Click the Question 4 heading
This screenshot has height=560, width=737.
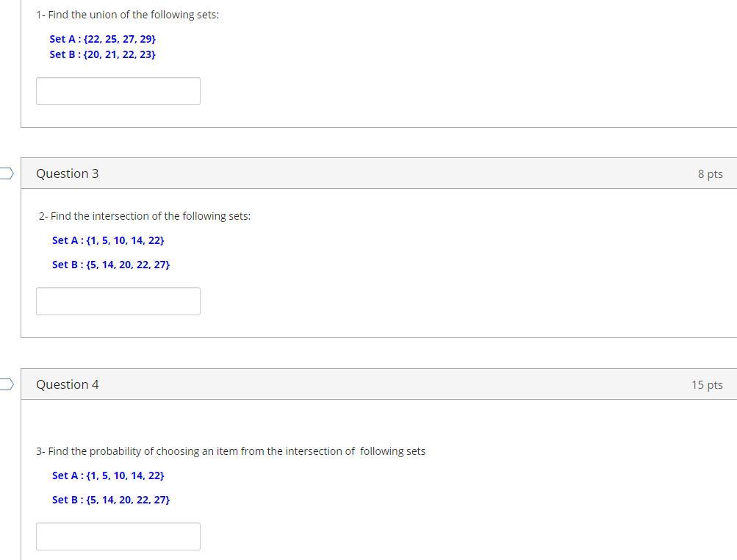tap(67, 384)
